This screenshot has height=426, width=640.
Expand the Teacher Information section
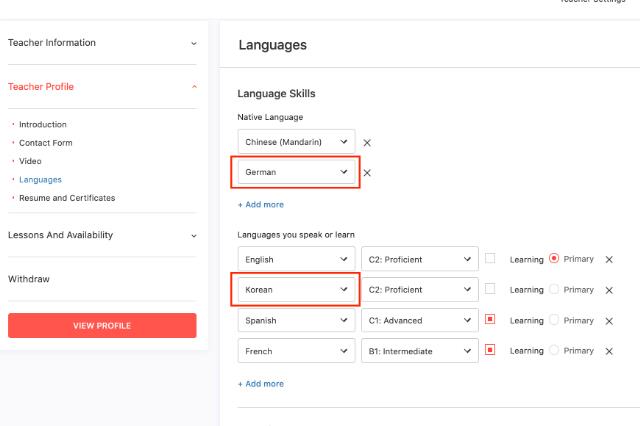point(102,43)
